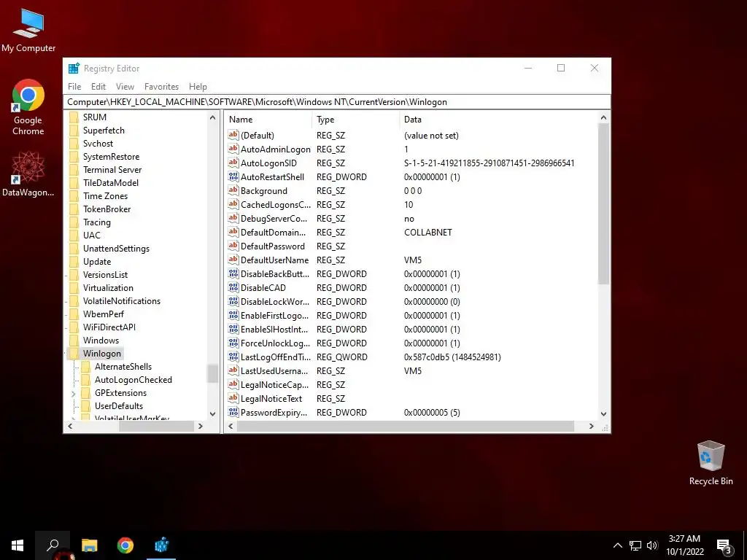Select the ForceUnlockLog... value name
This screenshot has height=560, width=747.
(x=275, y=343)
